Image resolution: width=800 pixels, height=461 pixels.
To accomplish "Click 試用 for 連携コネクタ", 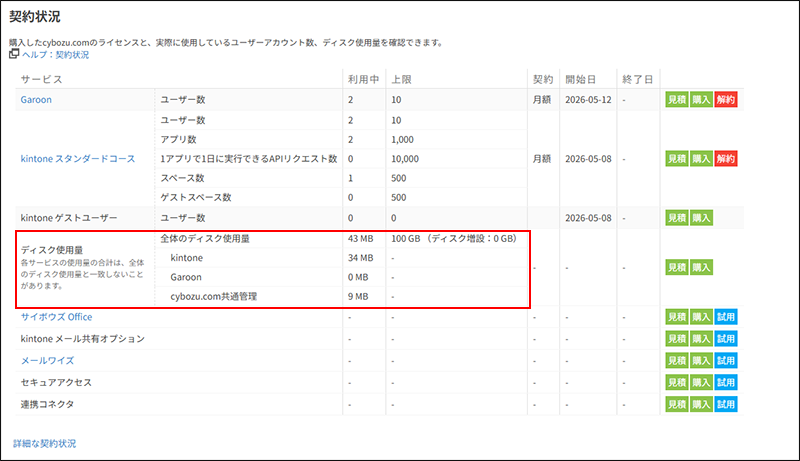I will click(726, 405).
